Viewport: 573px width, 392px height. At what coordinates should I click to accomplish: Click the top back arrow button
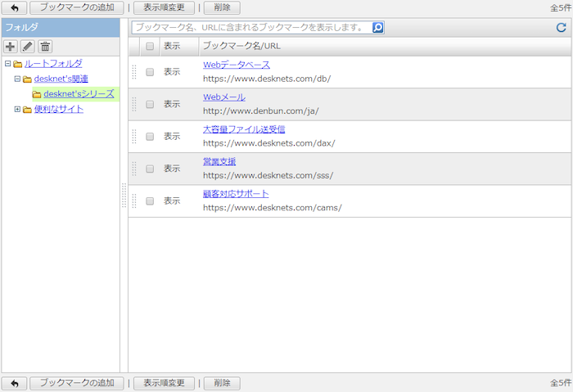pos(14,7)
